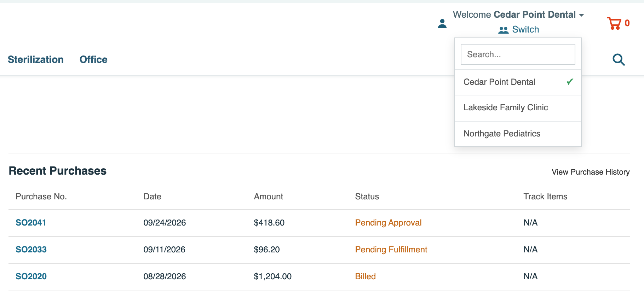Click the Billed status
The image size is (644, 304).
365,276
